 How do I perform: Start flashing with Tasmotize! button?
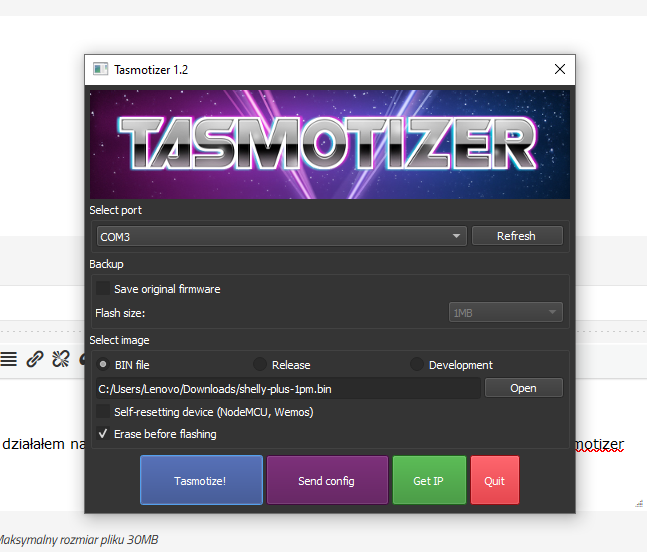201,480
